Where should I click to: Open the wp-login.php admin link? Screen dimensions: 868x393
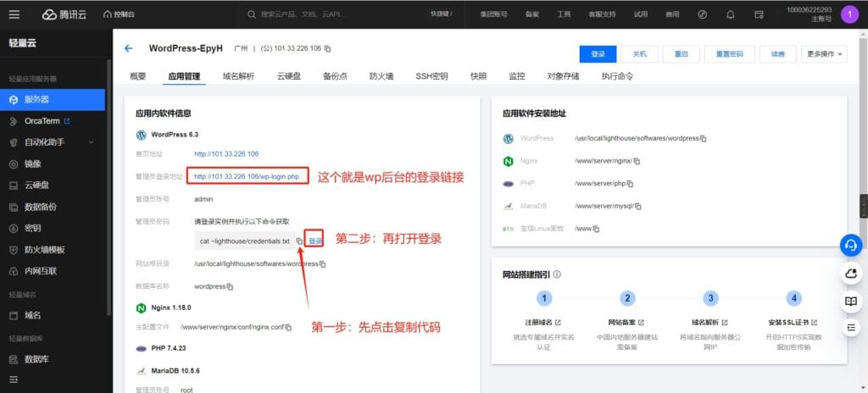[247, 177]
